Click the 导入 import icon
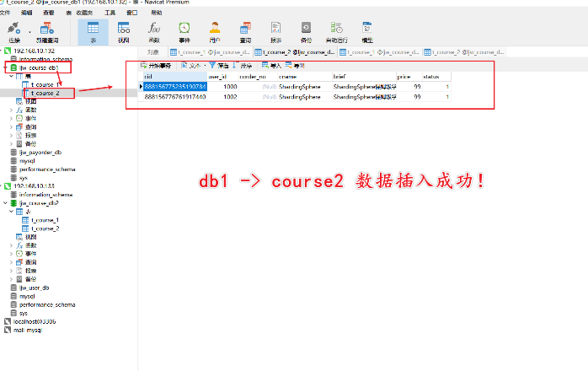 (x=265, y=65)
